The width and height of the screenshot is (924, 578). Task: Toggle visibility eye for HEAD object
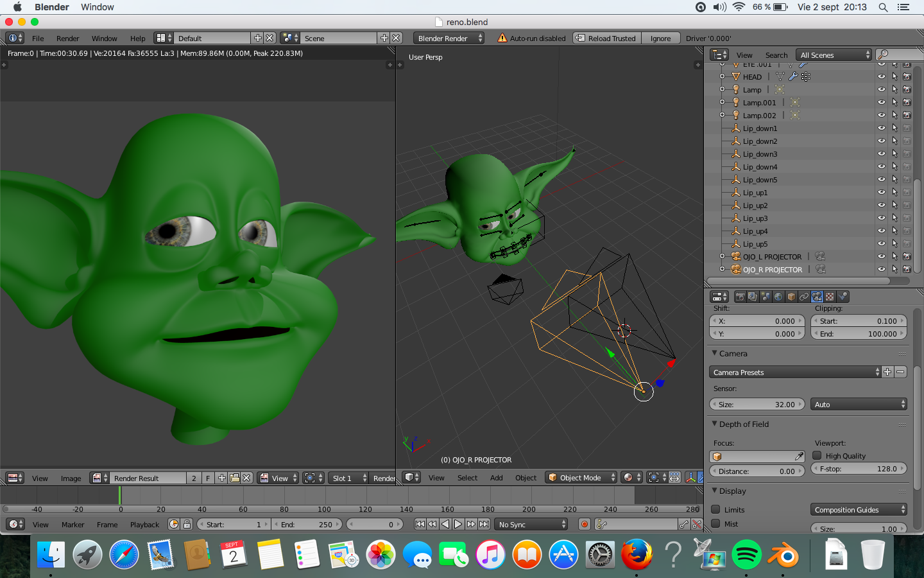pyautogui.click(x=882, y=76)
